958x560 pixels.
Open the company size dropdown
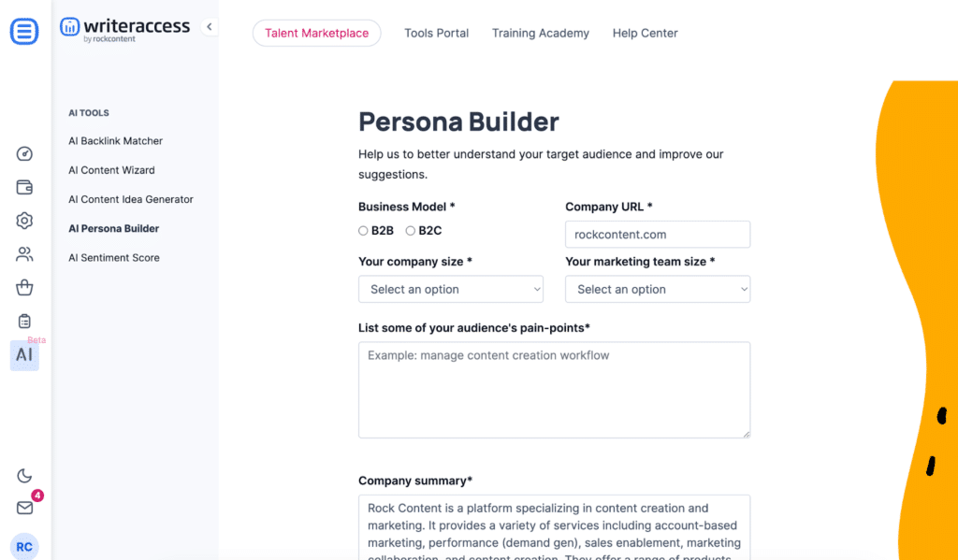[x=450, y=289]
